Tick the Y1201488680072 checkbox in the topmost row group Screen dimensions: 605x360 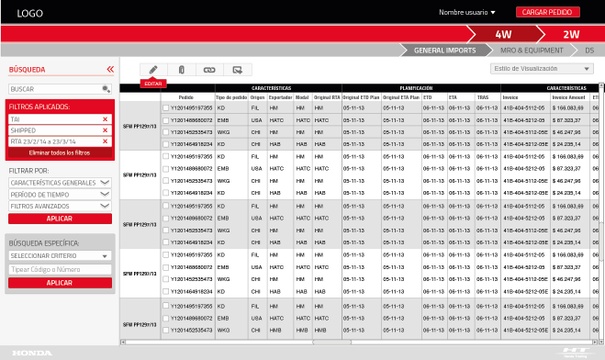click(x=166, y=120)
